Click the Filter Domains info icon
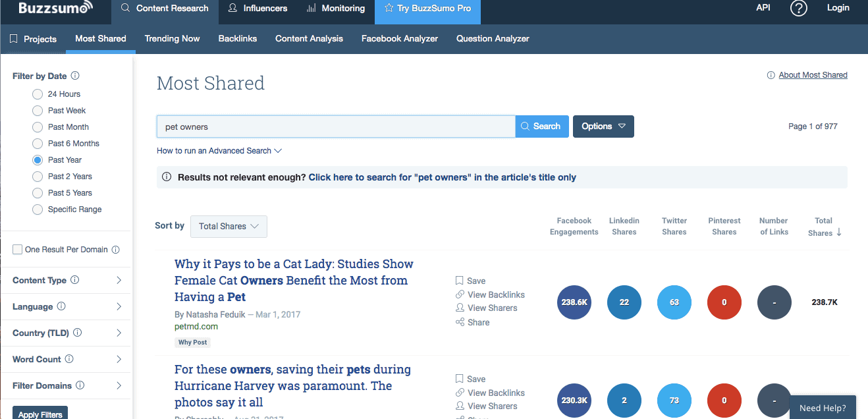The width and height of the screenshot is (868, 419). [80, 385]
